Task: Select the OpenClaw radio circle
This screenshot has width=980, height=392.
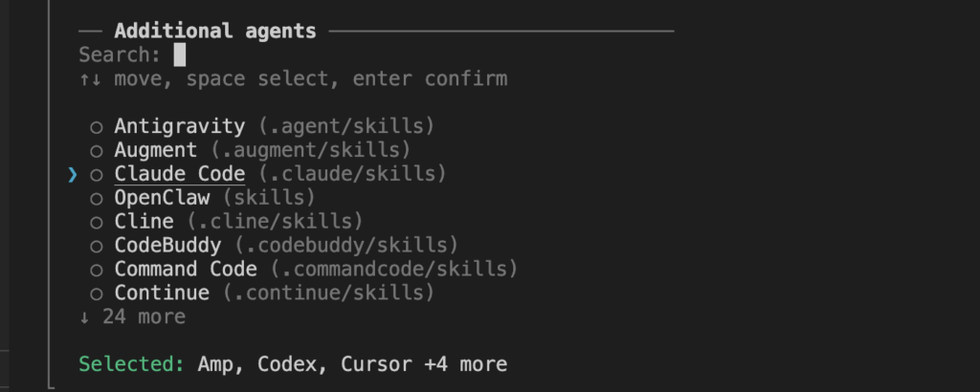Action: click(96, 198)
